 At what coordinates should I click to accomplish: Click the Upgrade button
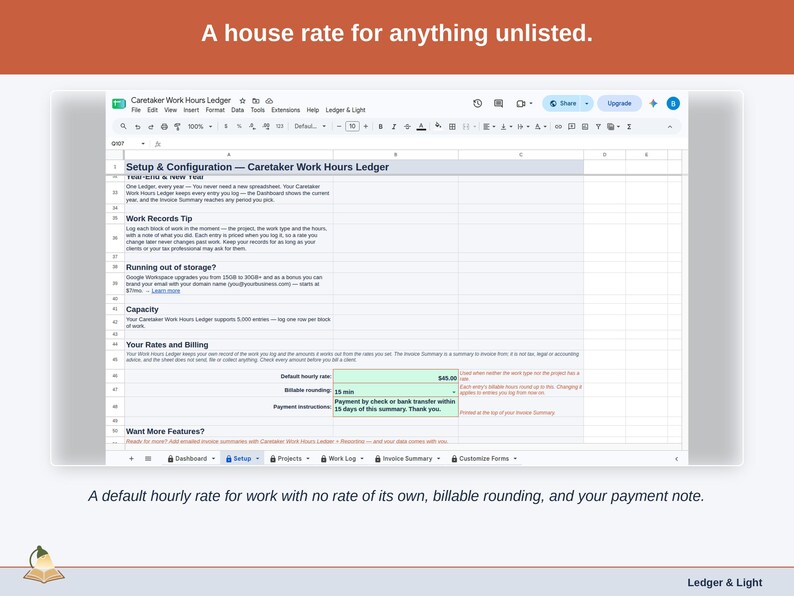619,103
